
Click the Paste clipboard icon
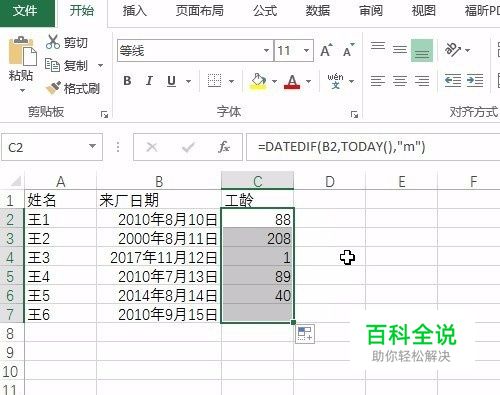pyautogui.click(x=22, y=51)
